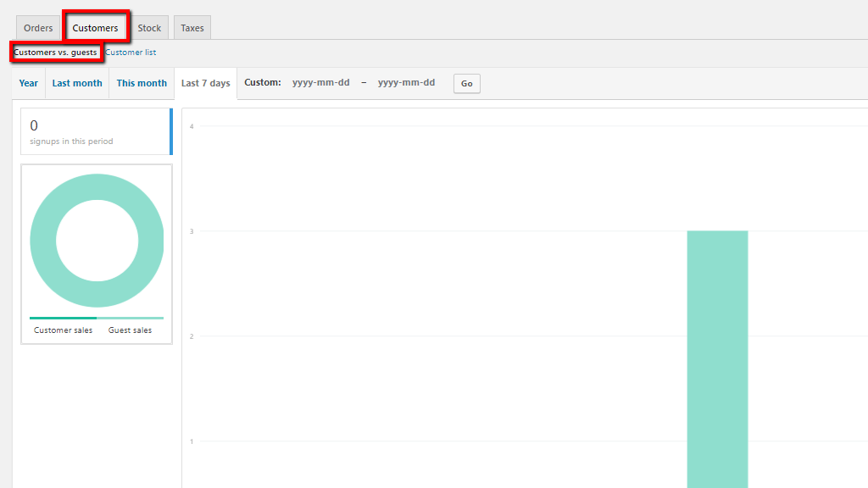868x488 pixels.
Task: Click the custom end date field
Action: tap(406, 83)
